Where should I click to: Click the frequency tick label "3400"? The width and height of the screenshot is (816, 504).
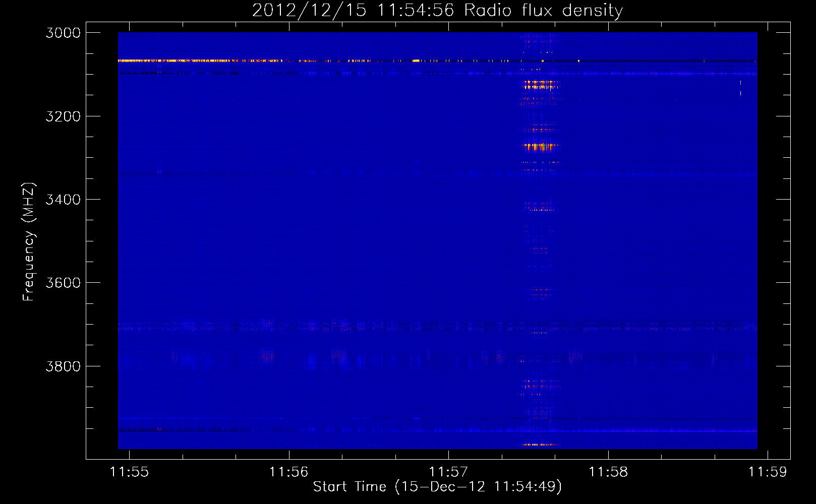click(x=63, y=200)
